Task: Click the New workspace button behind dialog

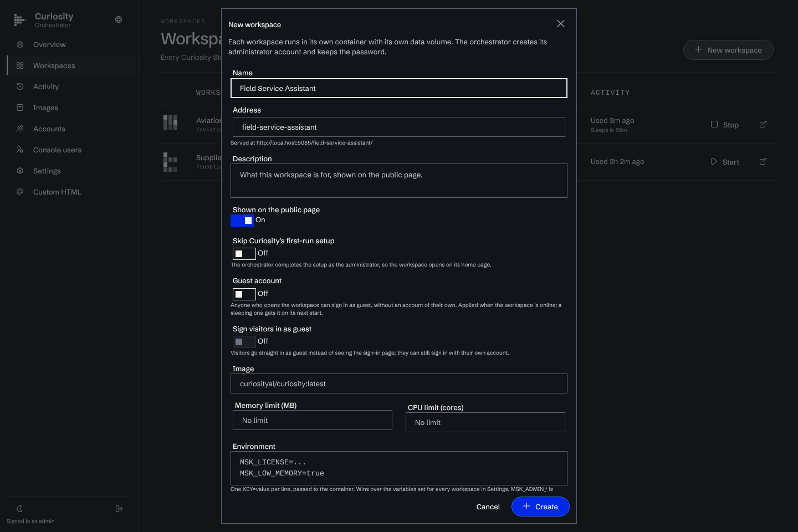Action: pyautogui.click(x=728, y=50)
